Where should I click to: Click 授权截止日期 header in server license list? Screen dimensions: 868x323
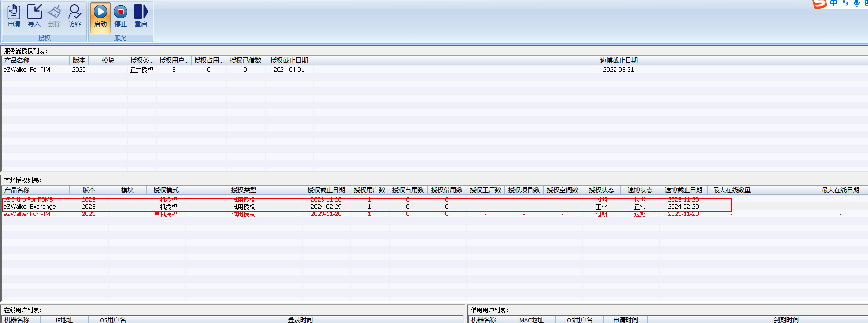(289, 60)
